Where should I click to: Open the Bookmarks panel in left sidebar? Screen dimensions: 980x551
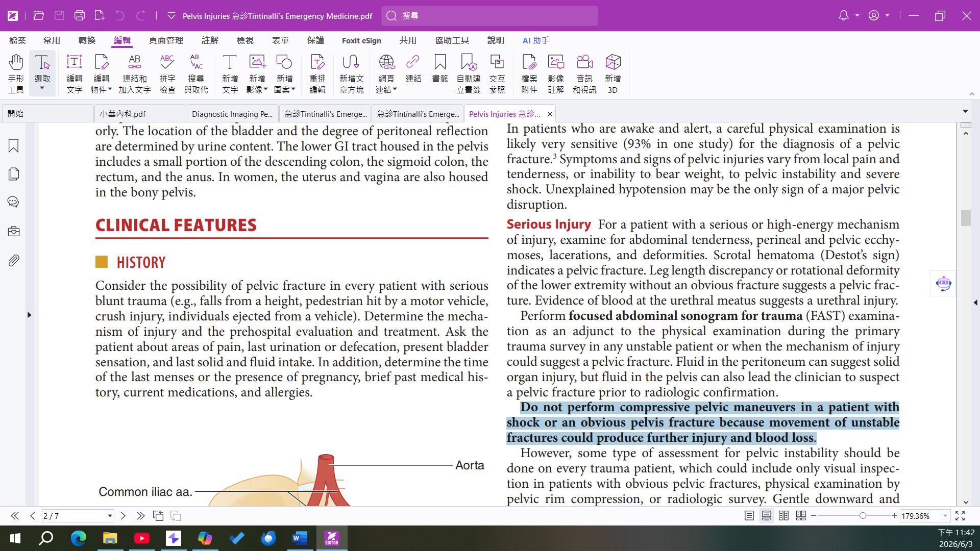14,146
